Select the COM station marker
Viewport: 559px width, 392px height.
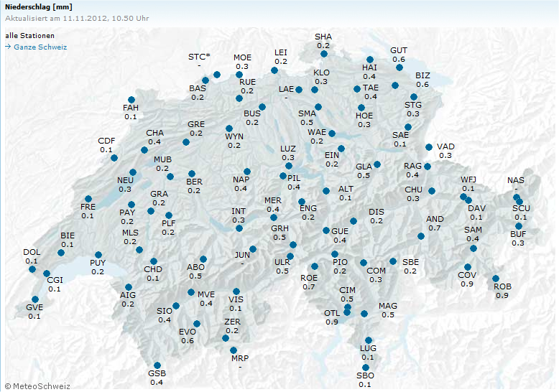[364, 263]
